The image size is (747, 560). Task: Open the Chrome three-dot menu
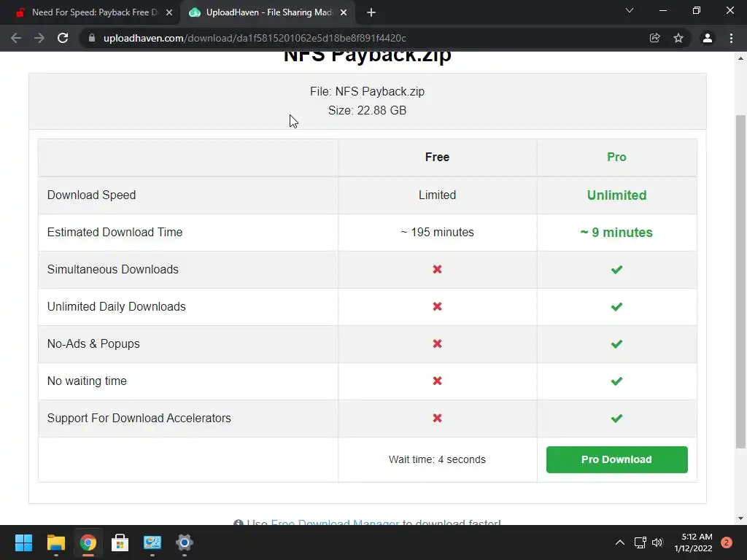(x=731, y=38)
